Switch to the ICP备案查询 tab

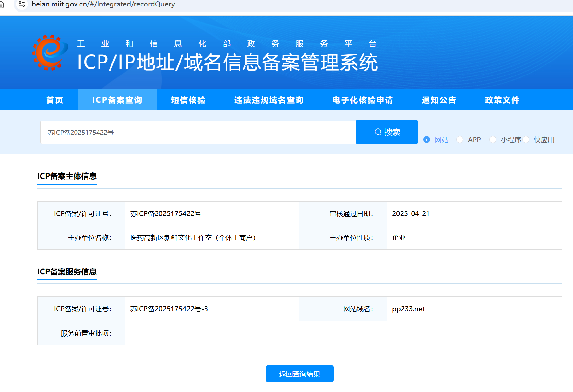point(117,100)
